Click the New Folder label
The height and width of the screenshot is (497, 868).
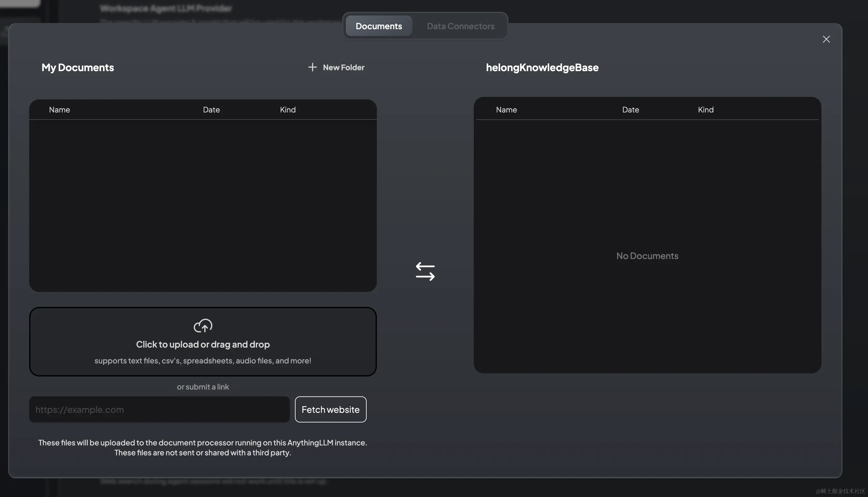point(343,67)
